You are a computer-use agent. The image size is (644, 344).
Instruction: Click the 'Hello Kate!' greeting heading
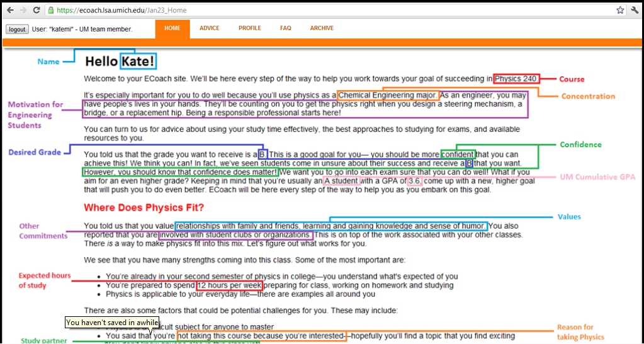pyautogui.click(x=120, y=61)
